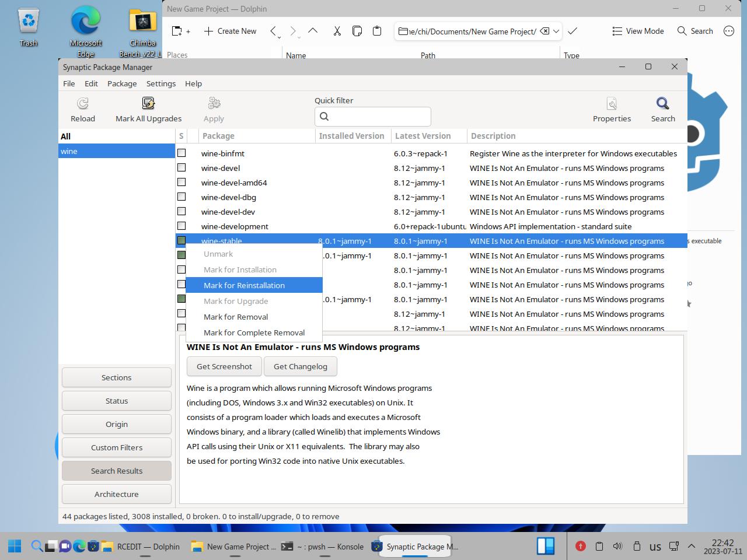747x560 pixels.
Task: Sort packages by Latest Version column
Action: (429, 136)
